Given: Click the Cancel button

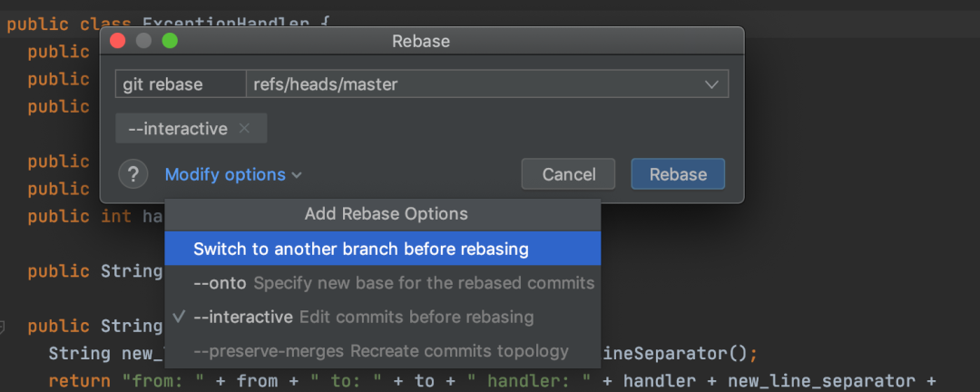Looking at the screenshot, I should [568, 174].
